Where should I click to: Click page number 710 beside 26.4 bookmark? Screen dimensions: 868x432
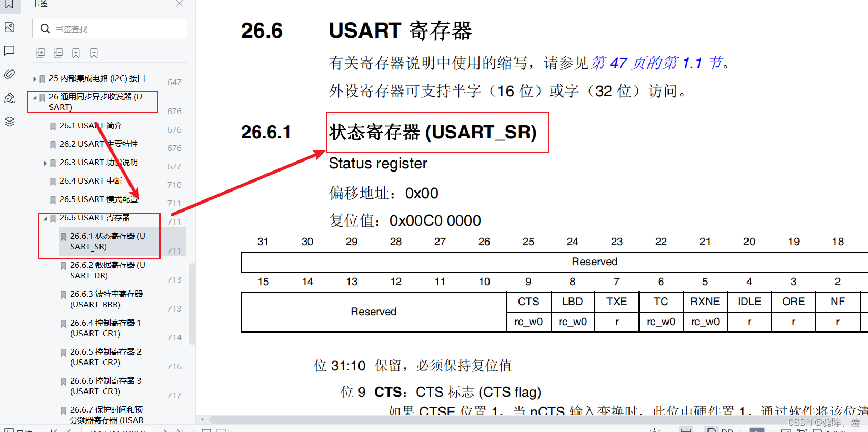(x=174, y=185)
